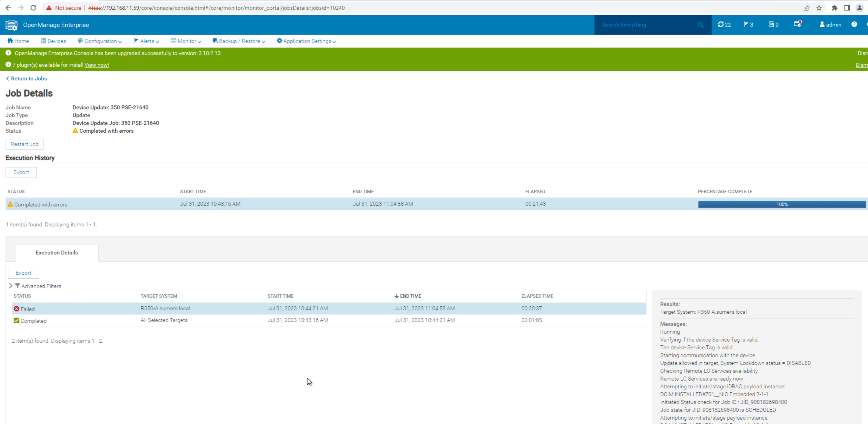868x424 pixels.
Task: Sort execution details by ELAPSED TIME
Action: [x=537, y=296]
